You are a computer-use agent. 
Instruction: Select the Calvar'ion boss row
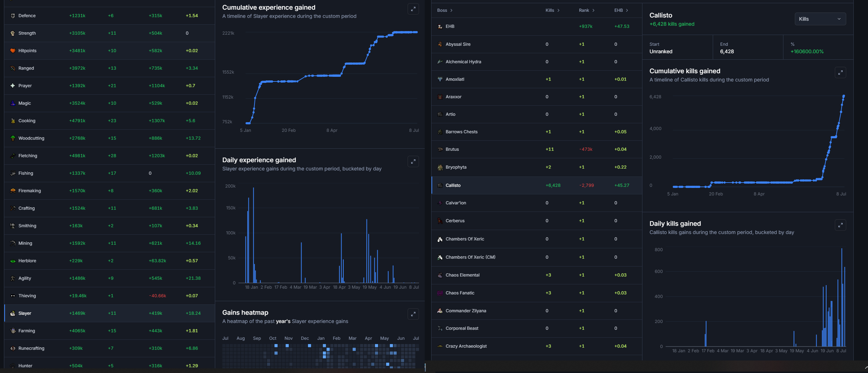537,203
